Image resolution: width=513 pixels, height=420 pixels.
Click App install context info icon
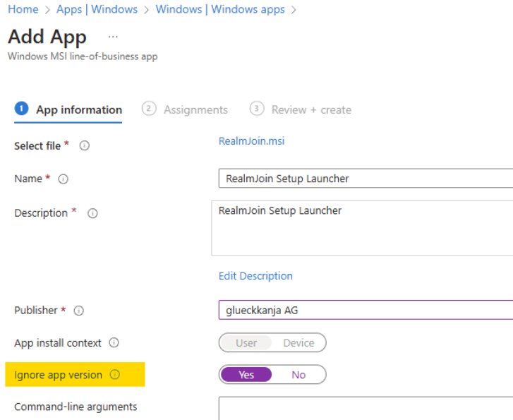click(114, 343)
